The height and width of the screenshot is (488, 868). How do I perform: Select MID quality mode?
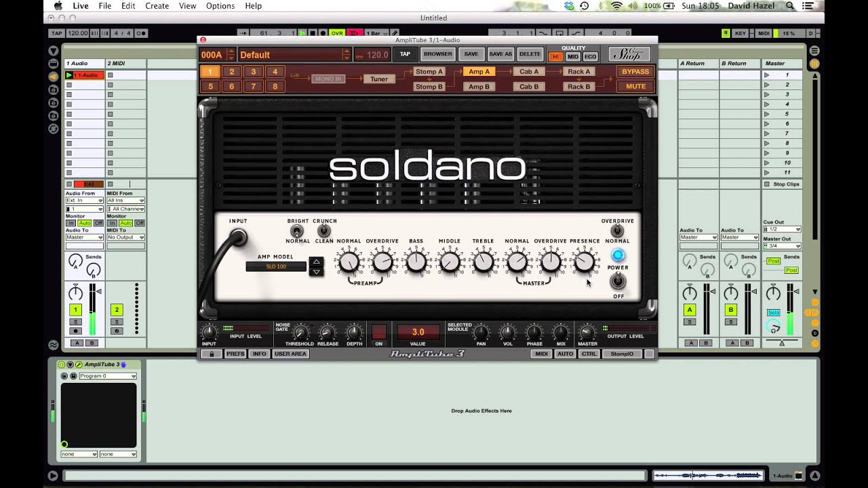point(573,57)
